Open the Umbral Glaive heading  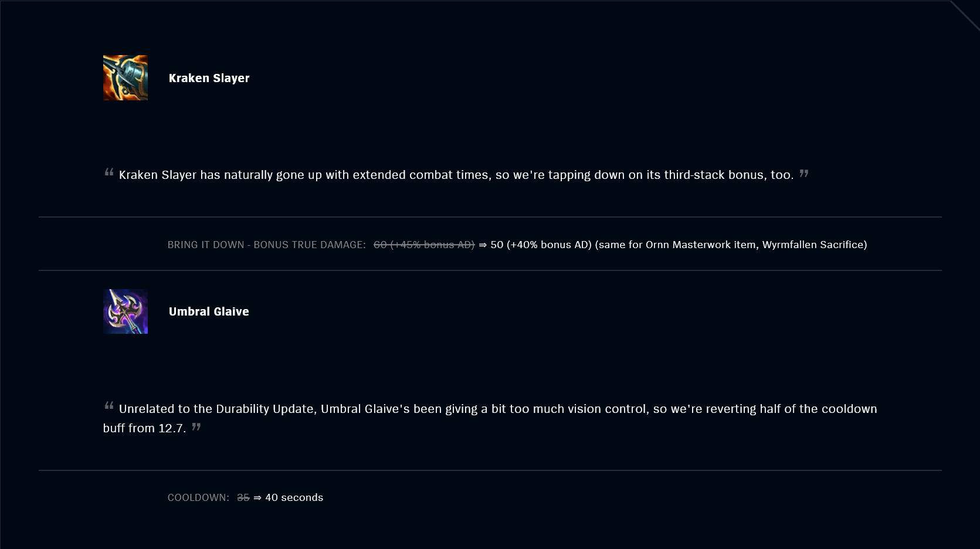click(x=209, y=311)
